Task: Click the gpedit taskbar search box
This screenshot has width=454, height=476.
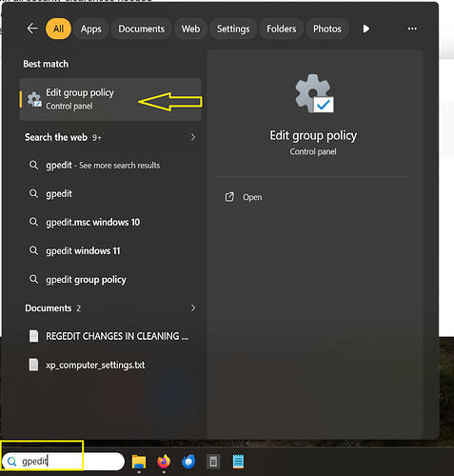Action: click(63, 462)
